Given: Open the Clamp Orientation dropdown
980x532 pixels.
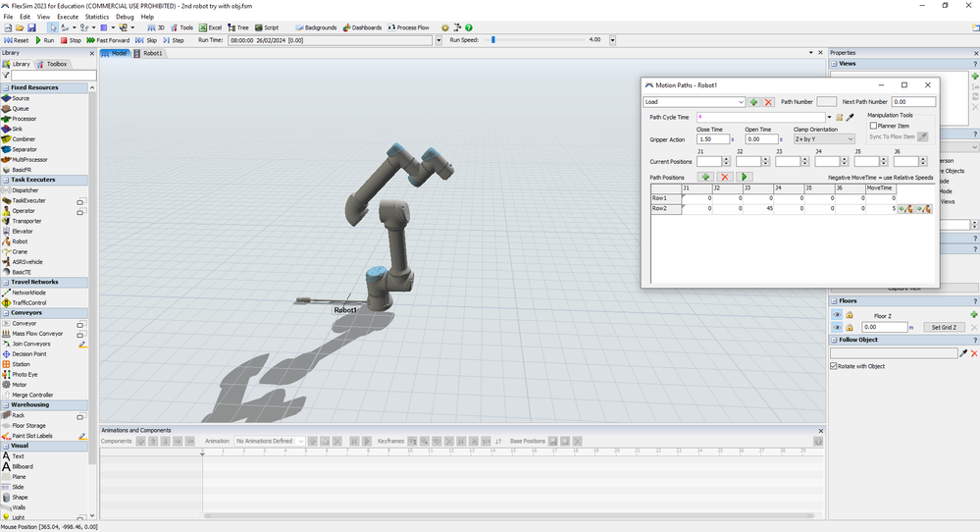Looking at the screenshot, I should tap(824, 139).
